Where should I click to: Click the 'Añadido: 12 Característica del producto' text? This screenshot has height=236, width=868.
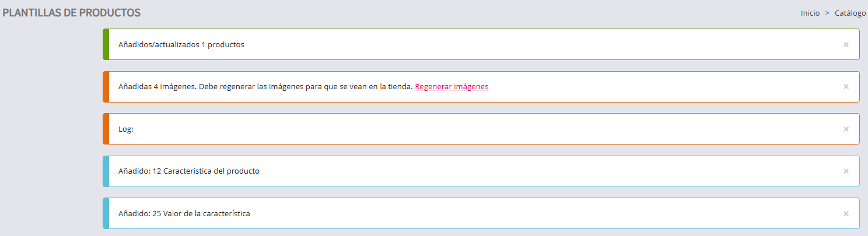[188, 171]
